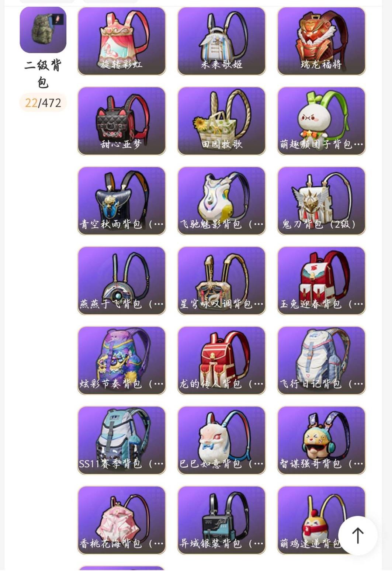Select the 青空秋雨 backpack card
The height and width of the screenshot is (571, 392).
tap(122, 201)
